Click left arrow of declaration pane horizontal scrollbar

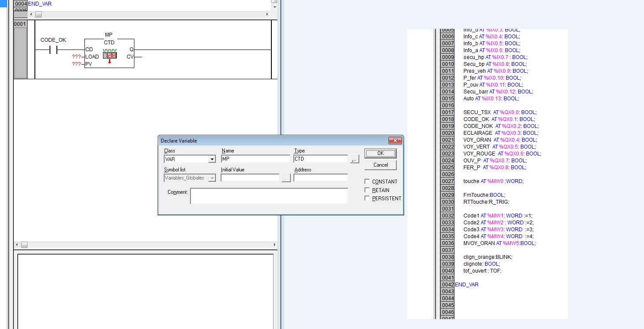point(31,14)
